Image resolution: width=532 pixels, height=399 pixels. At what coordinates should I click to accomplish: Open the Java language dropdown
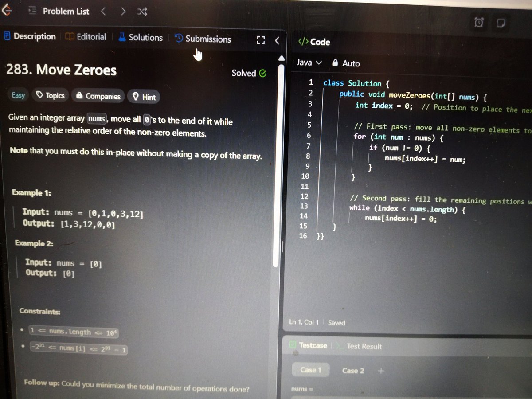coord(309,63)
